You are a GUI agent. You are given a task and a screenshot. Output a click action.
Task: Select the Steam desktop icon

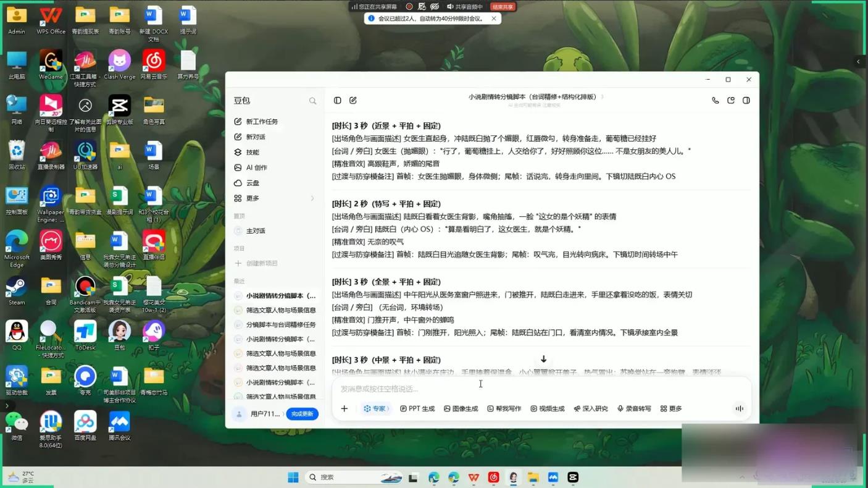point(17,291)
